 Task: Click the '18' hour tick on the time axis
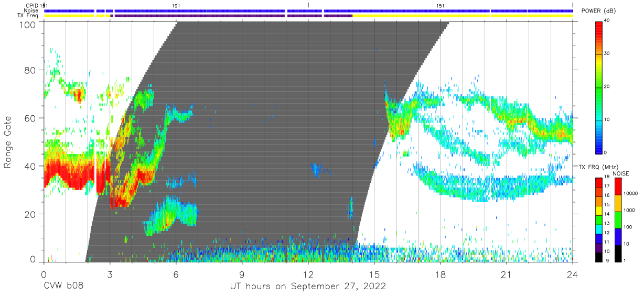pos(440,274)
